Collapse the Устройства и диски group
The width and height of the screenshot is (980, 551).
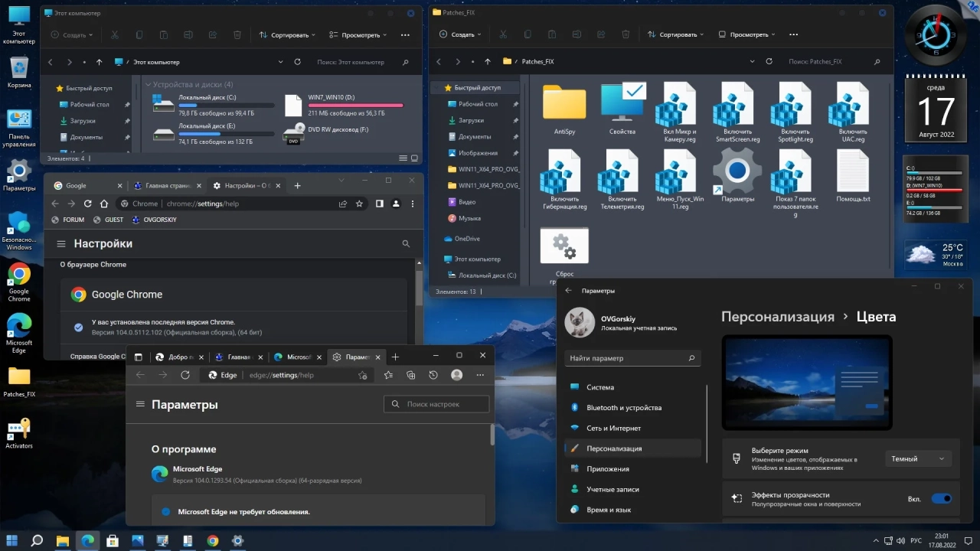tap(149, 85)
